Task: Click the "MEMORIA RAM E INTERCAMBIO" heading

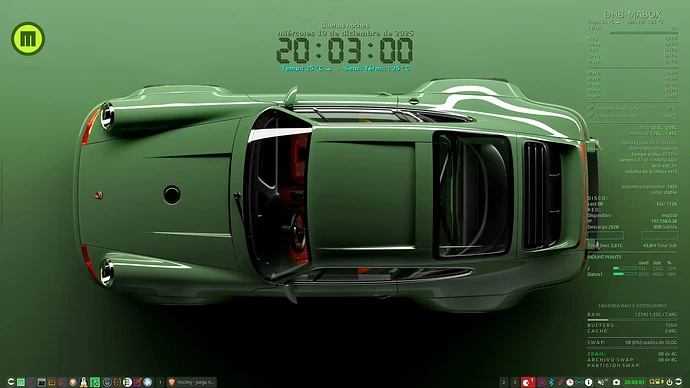Action: (632, 306)
